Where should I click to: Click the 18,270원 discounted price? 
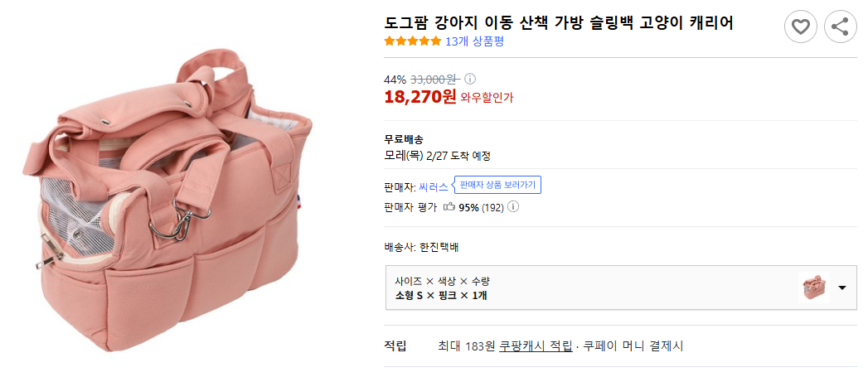[419, 97]
